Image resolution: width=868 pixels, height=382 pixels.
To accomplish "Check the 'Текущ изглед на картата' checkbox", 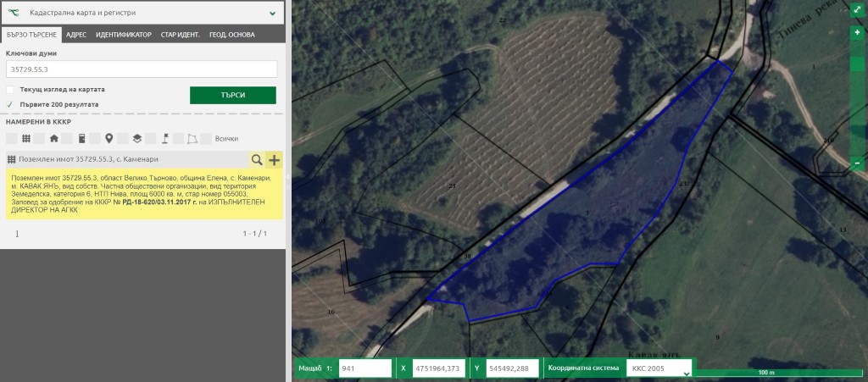I will click(10, 89).
